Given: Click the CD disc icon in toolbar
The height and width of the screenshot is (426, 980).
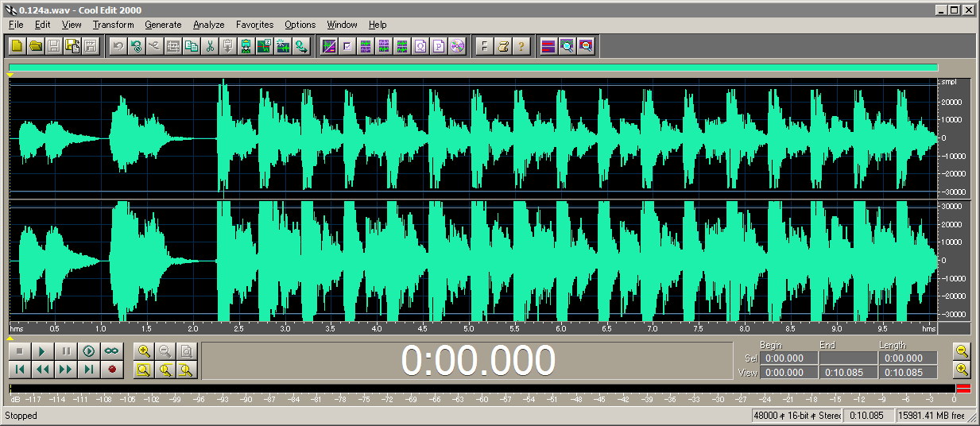Looking at the screenshot, I should click(456, 46).
